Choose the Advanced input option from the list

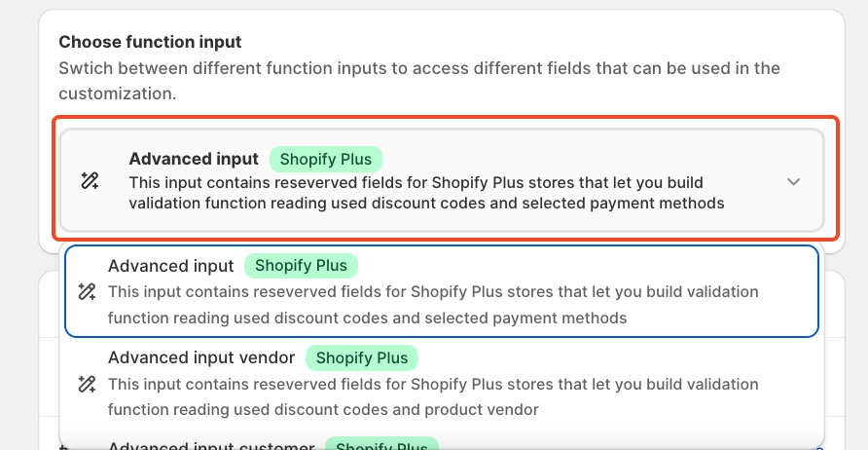point(171,266)
